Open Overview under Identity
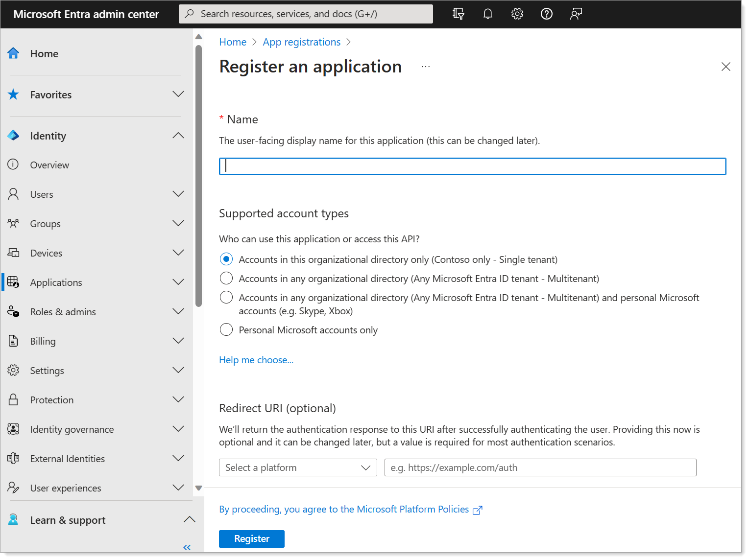Screen dimensions: 749x560 tap(49, 165)
